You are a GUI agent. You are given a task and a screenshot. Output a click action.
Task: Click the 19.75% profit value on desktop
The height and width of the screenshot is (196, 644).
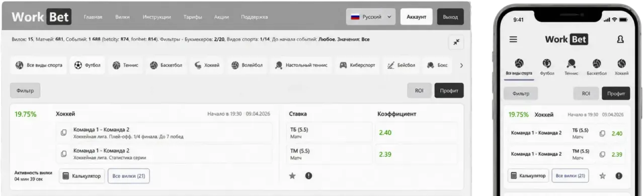pyautogui.click(x=26, y=114)
